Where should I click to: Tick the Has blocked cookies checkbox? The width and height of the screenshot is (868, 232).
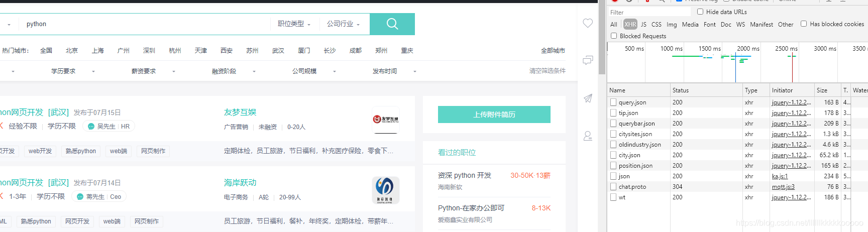tap(804, 24)
